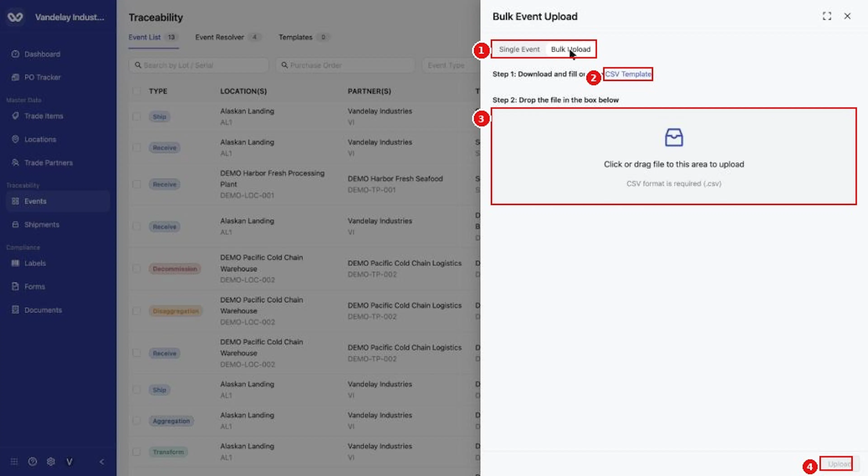Viewport: 868px width, 476px height.
Task: Click the Aggregation type badge
Action: coord(171,421)
